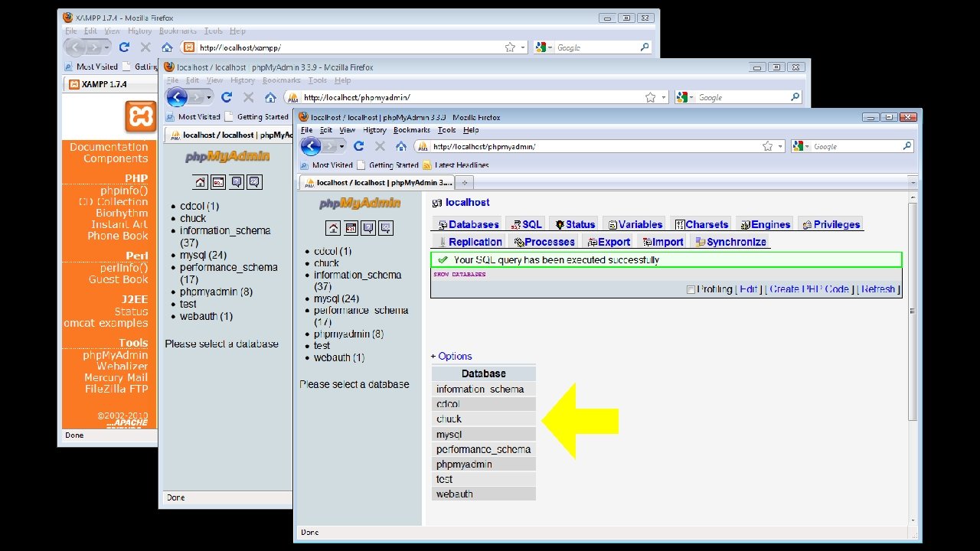Viewport: 980px width, 551px height.
Task: Click performance_schema in Database results table
Action: coord(484,449)
